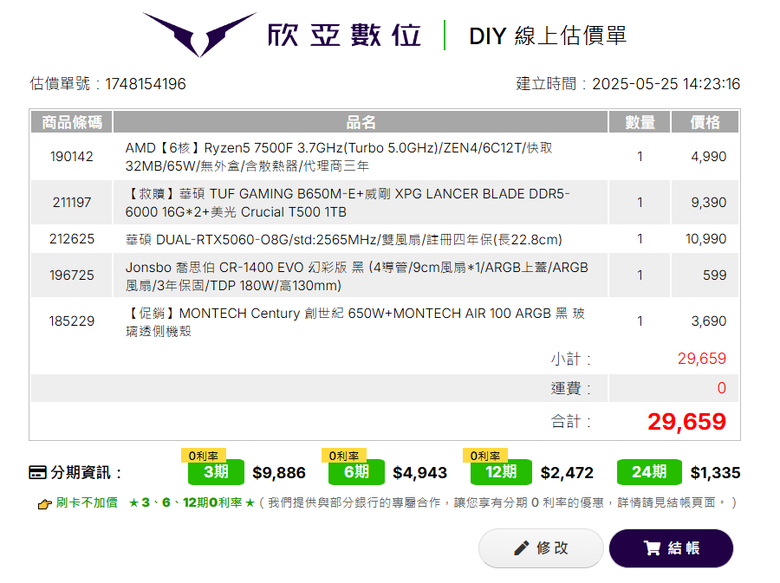Click the 3、6、12期0利率 promo text
Viewport: 780px width, 583px height.
[192, 503]
